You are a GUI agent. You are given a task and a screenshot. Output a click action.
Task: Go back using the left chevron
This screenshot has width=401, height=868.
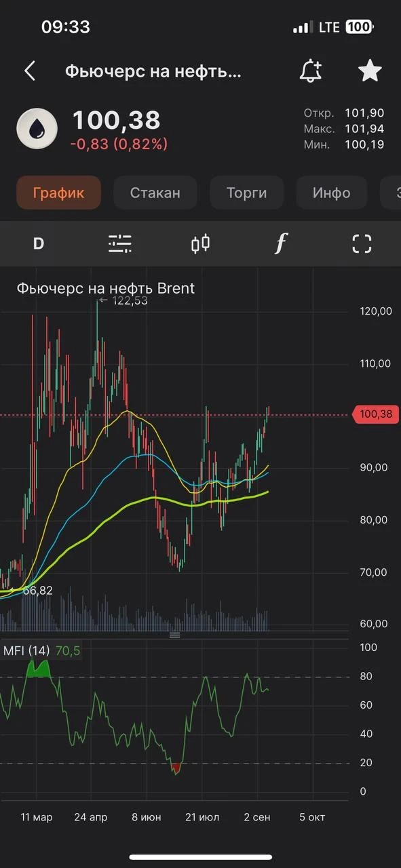click(x=29, y=71)
